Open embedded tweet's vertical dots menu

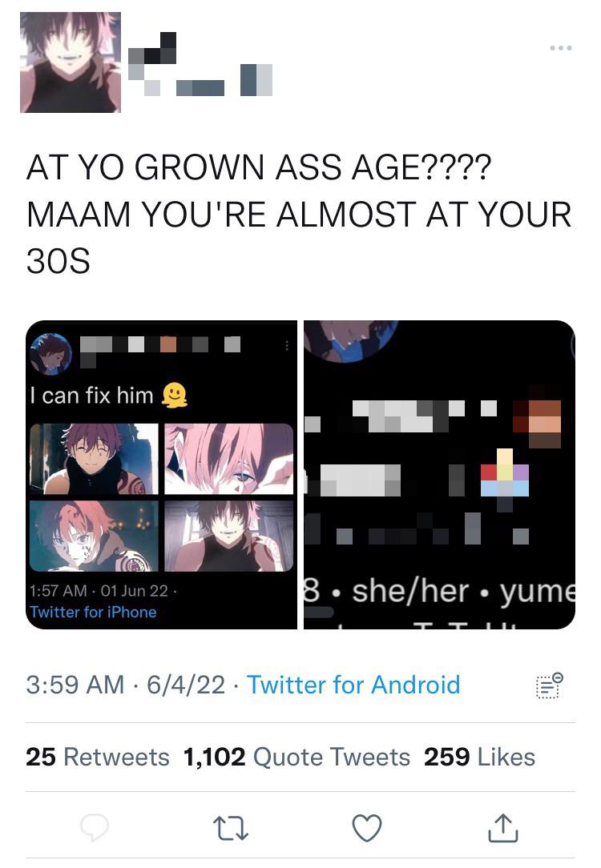pyautogui.click(x=286, y=345)
